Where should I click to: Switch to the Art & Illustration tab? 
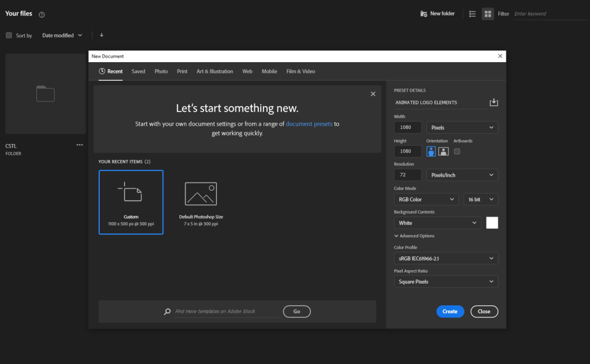click(x=215, y=71)
